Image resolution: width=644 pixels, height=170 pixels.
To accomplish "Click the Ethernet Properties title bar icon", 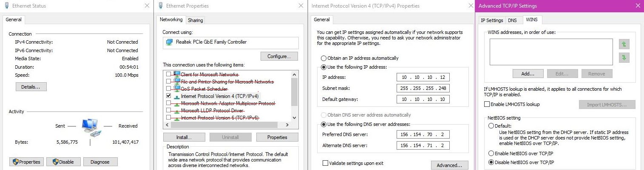I will coord(161,6).
